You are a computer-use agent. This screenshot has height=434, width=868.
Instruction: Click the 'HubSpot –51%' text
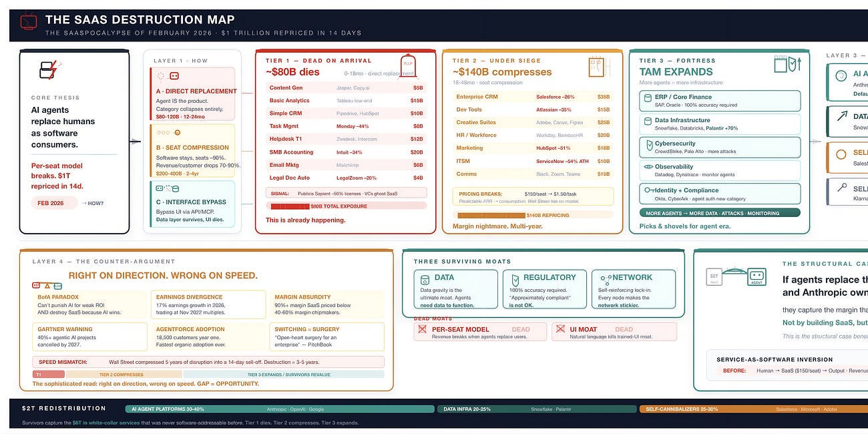553,148
